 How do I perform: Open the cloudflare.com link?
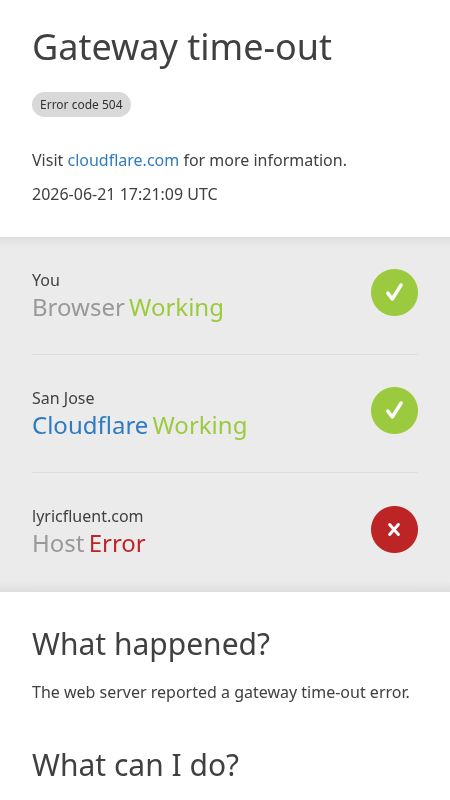point(123,160)
